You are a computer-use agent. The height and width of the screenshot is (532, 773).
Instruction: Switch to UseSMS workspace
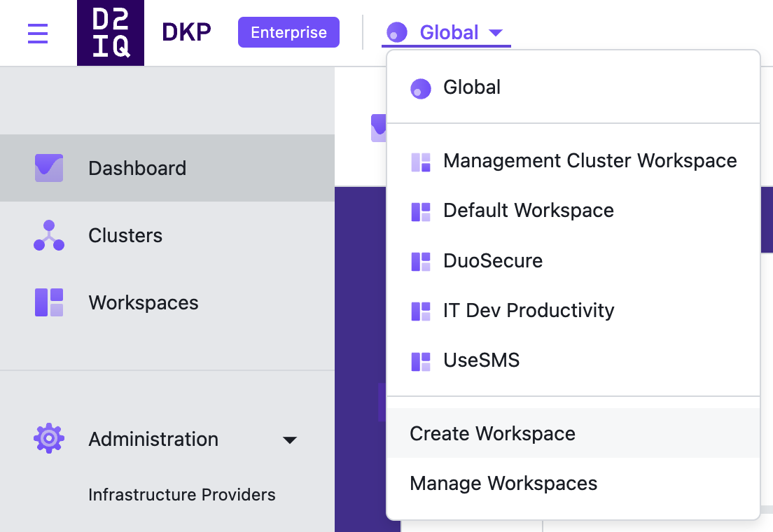(x=573, y=360)
